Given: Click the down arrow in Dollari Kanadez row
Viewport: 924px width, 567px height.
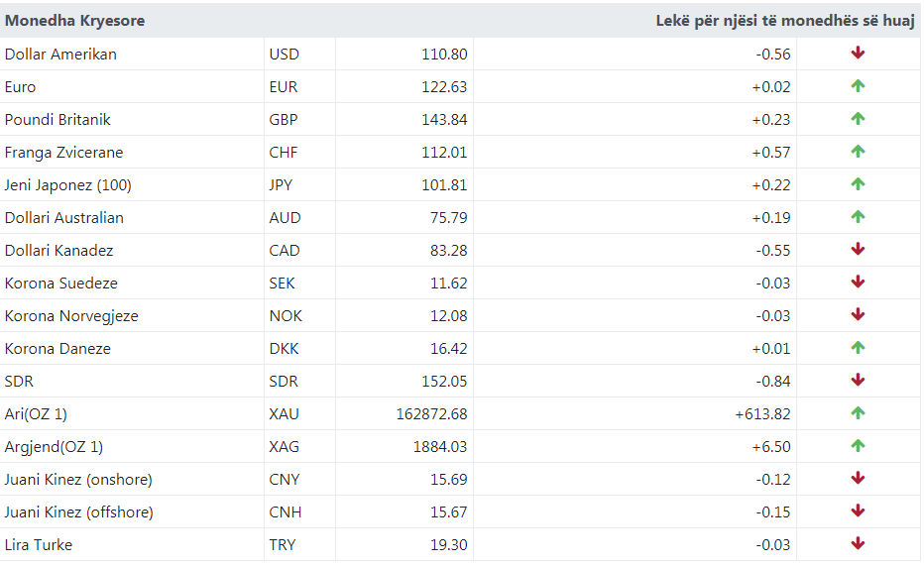Looking at the screenshot, I should (858, 250).
